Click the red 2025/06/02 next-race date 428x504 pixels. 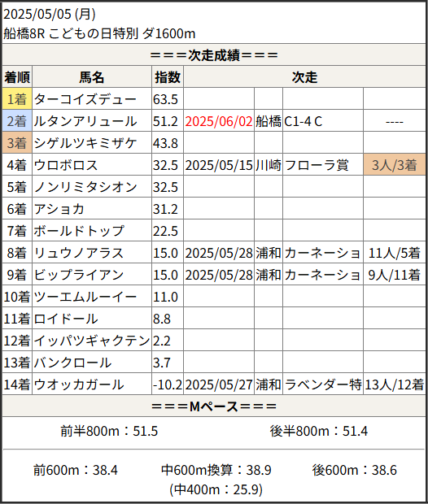pos(219,121)
